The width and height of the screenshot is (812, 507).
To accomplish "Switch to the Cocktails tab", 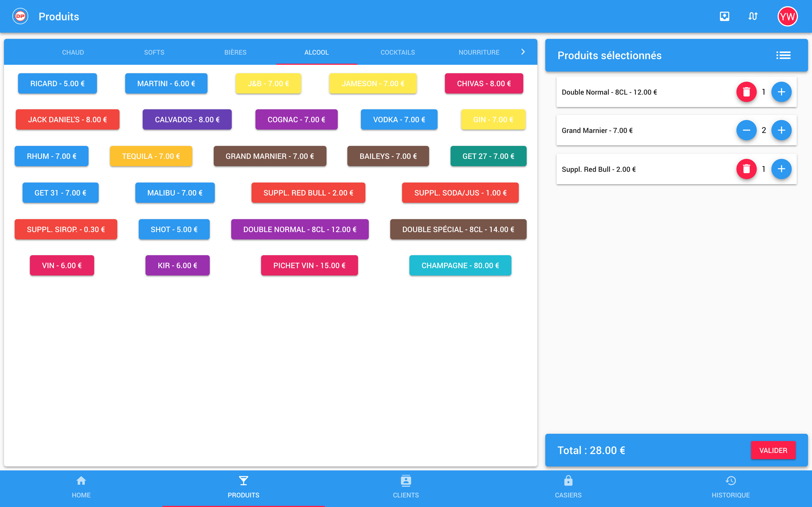I will (398, 52).
